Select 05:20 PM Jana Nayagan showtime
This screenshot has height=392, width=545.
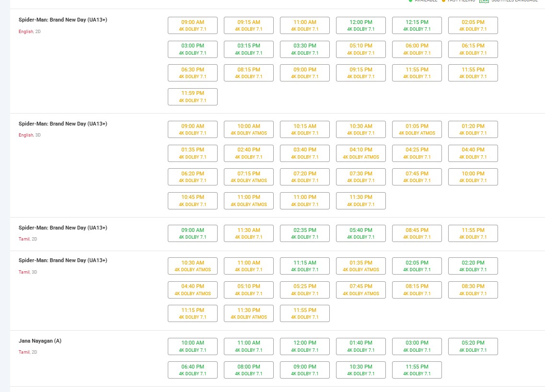(x=473, y=346)
